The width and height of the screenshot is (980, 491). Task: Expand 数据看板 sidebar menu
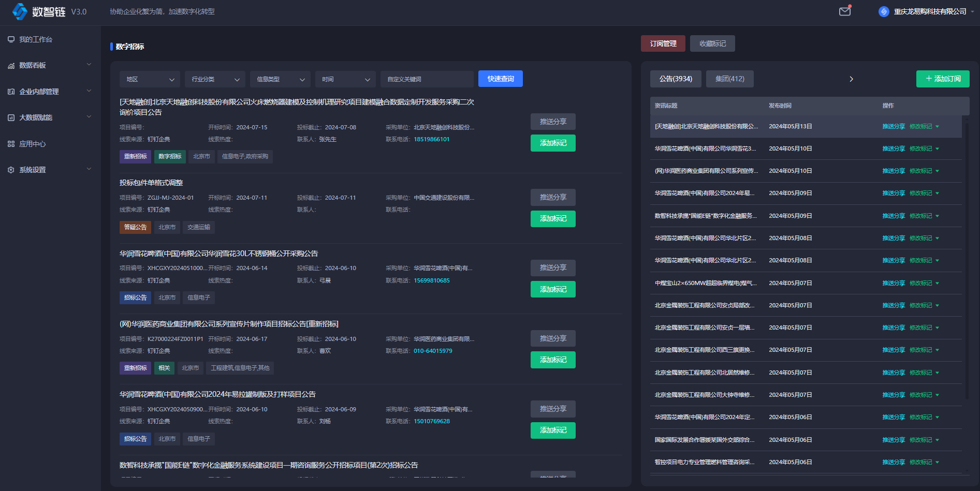pyautogui.click(x=89, y=65)
